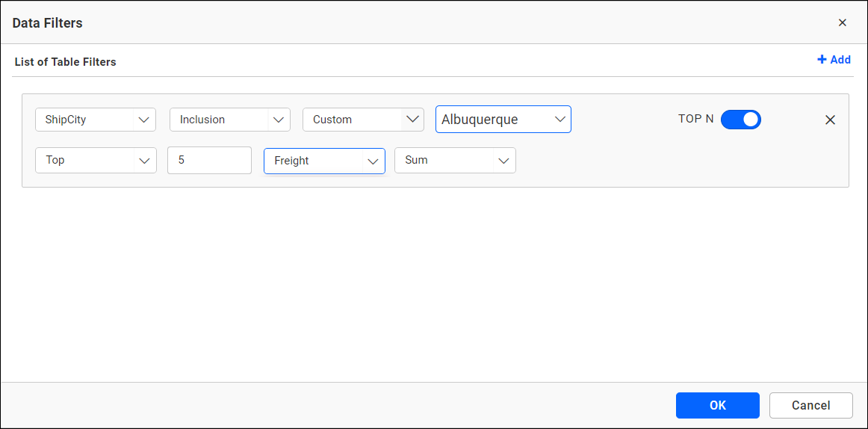Click the TOP N label text
This screenshot has width=868, height=429.
(x=695, y=119)
